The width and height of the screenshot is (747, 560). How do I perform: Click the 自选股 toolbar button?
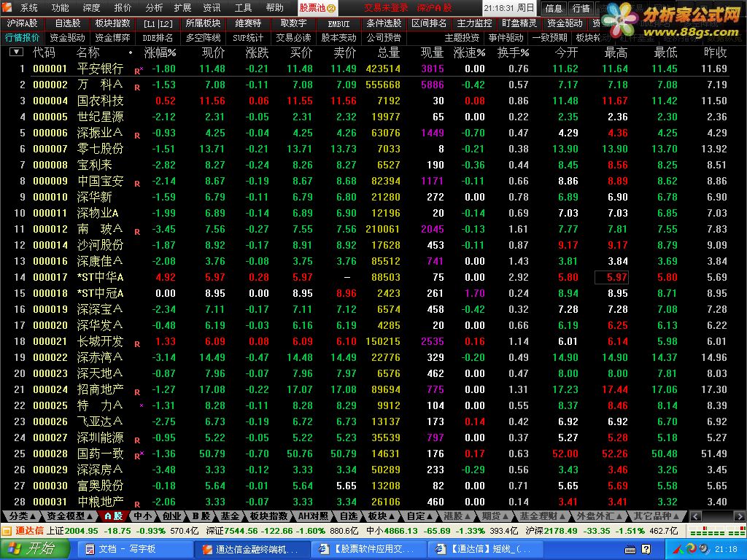67,23
